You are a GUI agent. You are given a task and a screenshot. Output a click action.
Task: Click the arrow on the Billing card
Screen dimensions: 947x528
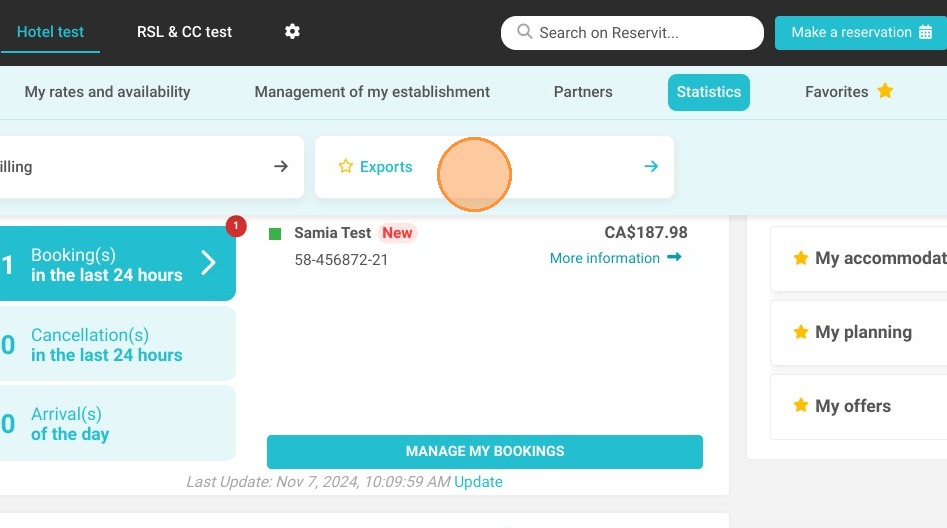tap(281, 166)
